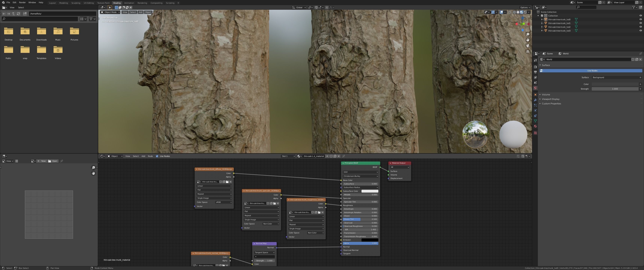Open the Object Data mesh properties tab
644x270 pixels.
pos(535,121)
